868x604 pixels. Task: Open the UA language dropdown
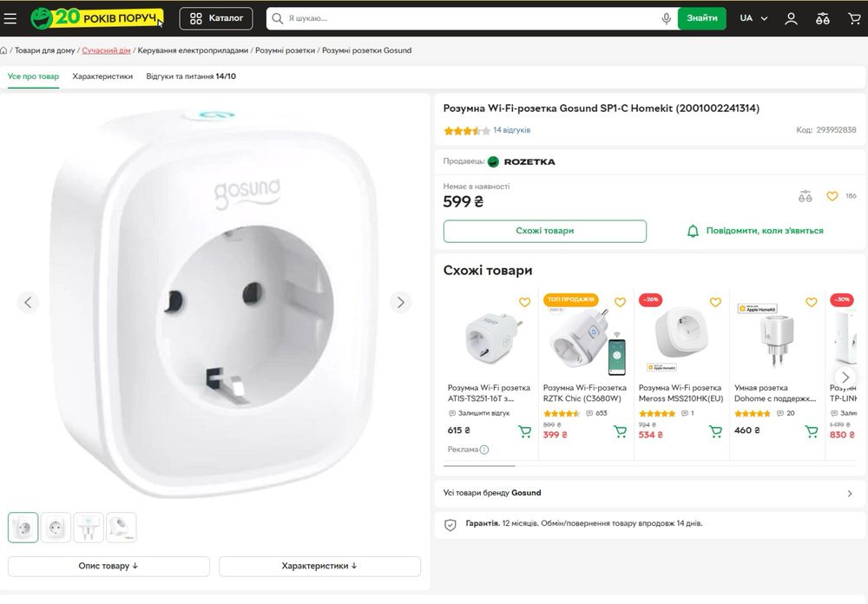pyautogui.click(x=753, y=18)
